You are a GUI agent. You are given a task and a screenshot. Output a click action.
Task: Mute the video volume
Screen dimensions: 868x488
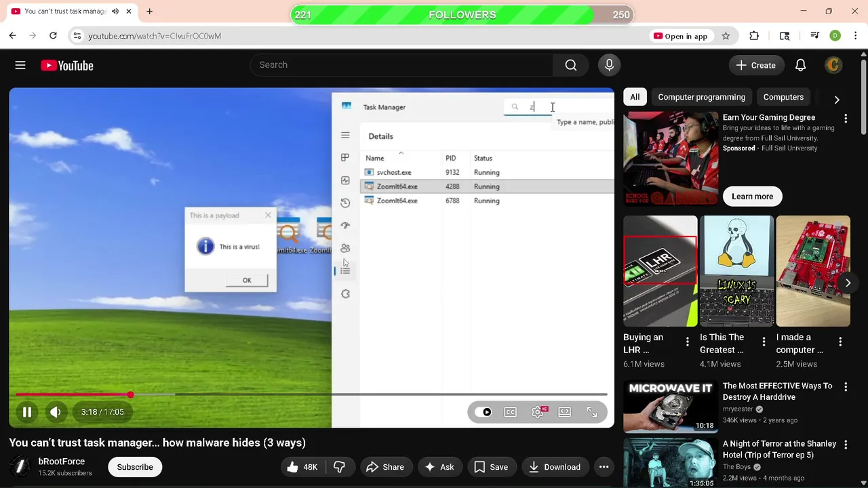pyautogui.click(x=56, y=412)
